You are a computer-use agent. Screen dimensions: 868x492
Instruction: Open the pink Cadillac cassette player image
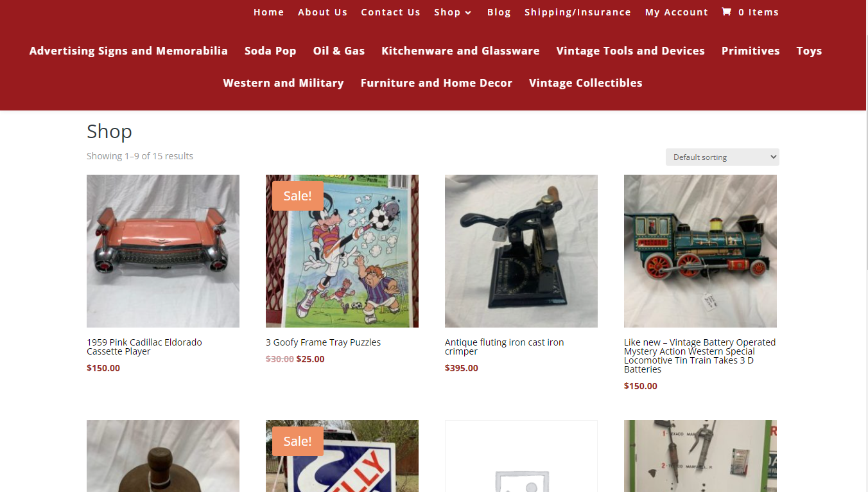click(x=163, y=251)
